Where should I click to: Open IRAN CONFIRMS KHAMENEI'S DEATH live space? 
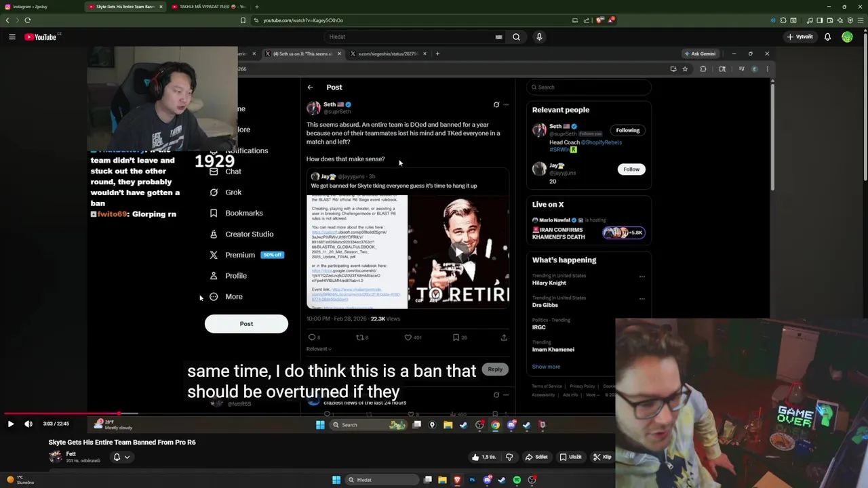point(557,232)
